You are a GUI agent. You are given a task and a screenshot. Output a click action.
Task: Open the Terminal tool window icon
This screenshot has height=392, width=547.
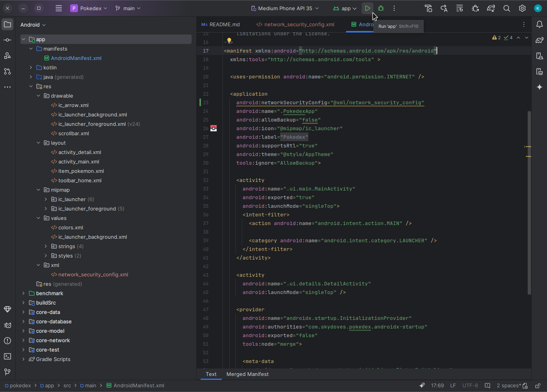(x=7, y=356)
